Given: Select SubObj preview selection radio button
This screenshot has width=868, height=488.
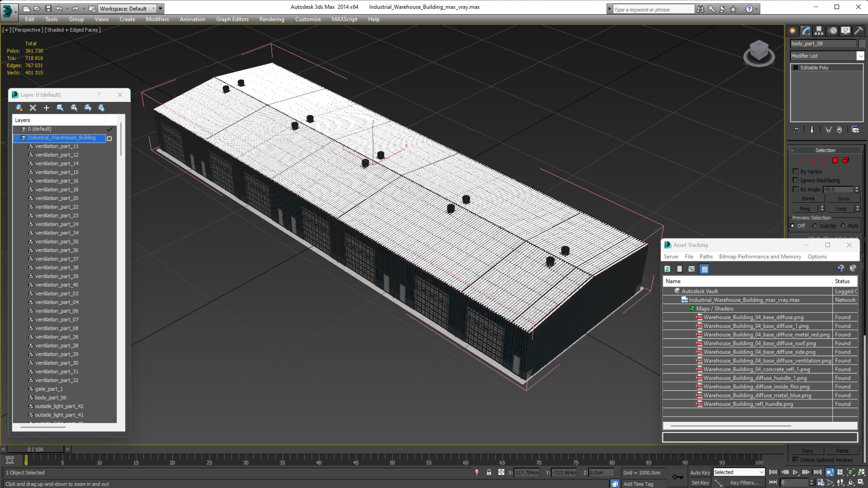Looking at the screenshot, I should click(815, 226).
